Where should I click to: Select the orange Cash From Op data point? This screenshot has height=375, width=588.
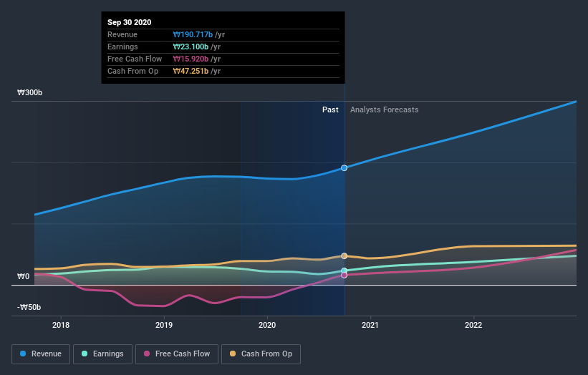(x=344, y=256)
